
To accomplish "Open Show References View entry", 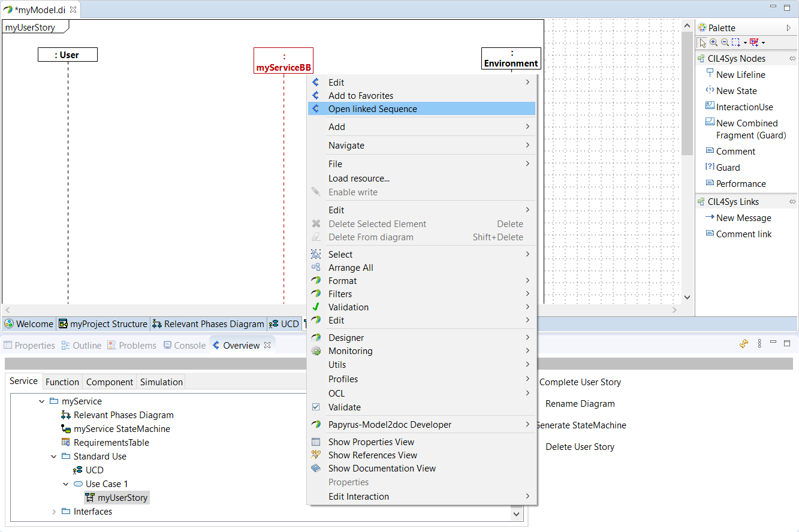I will (421, 455).
